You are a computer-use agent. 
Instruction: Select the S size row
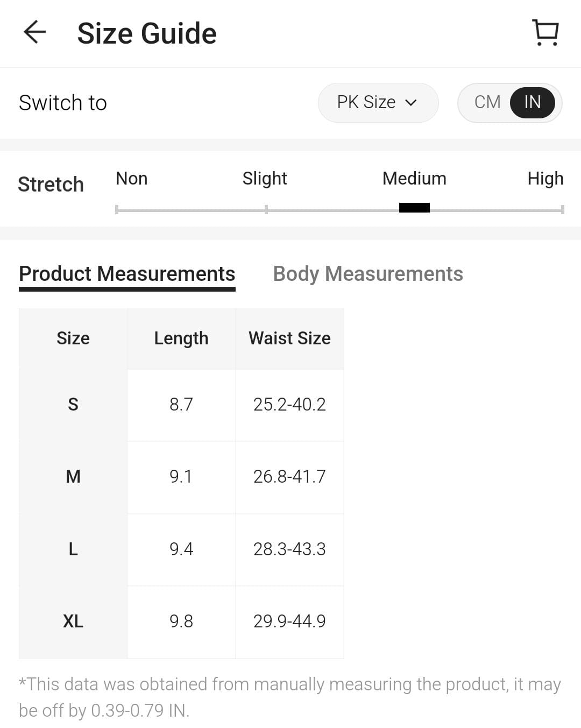tap(73, 404)
